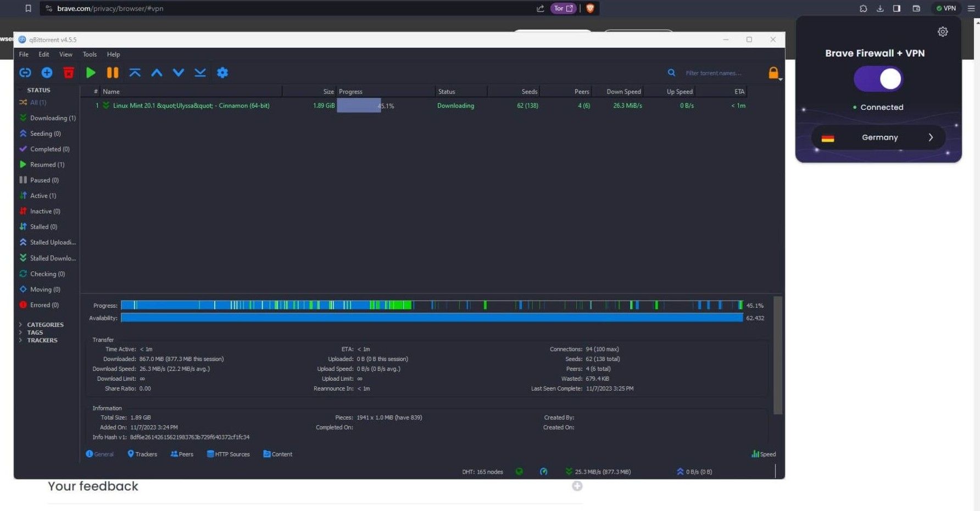The image size is (980, 511).
Task: Open Germany region selection with the chevron
Action: click(x=931, y=137)
